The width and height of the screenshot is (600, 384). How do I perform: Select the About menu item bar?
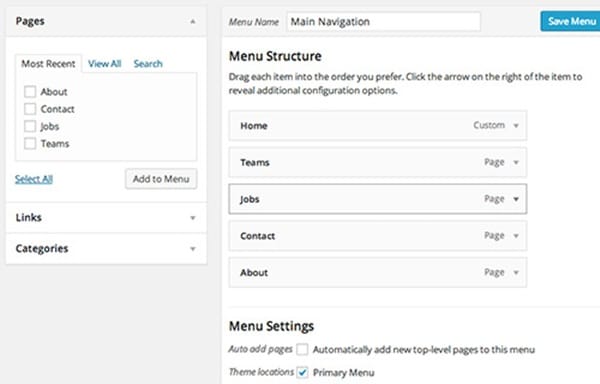tap(378, 272)
